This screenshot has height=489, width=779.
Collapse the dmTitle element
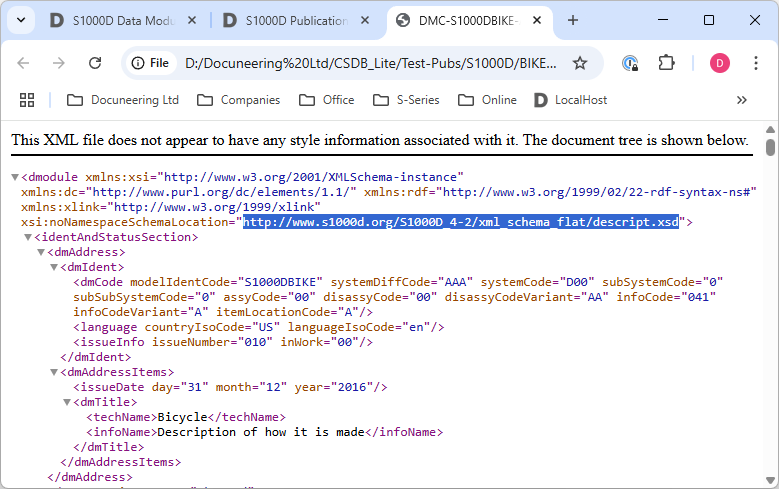pos(67,402)
